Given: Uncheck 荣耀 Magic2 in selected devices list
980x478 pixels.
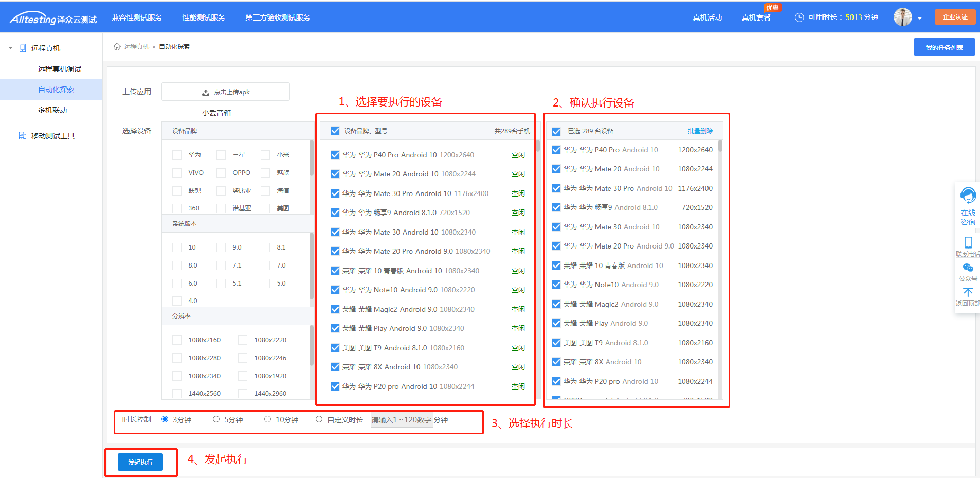Looking at the screenshot, I should click(x=556, y=304).
